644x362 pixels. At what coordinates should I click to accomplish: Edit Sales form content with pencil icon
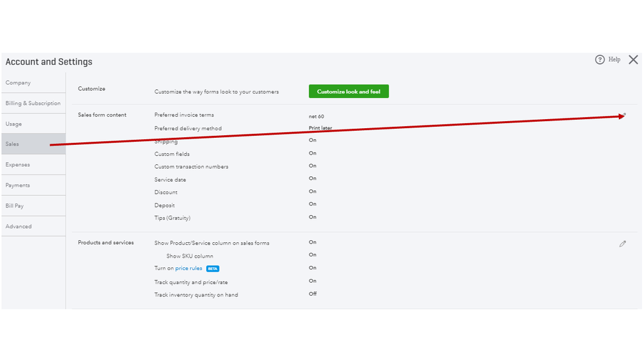(x=624, y=115)
